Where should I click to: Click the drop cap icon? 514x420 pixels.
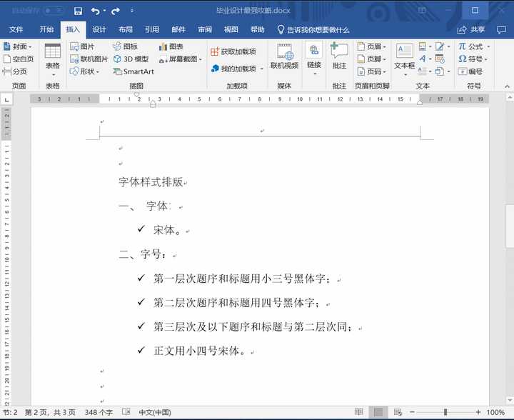423,71
